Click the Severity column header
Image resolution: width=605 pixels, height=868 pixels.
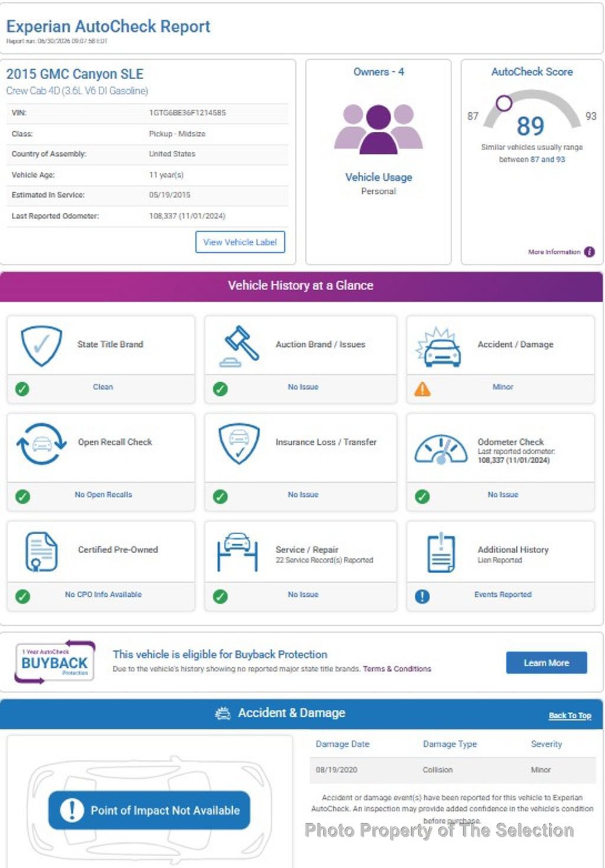coord(547,744)
